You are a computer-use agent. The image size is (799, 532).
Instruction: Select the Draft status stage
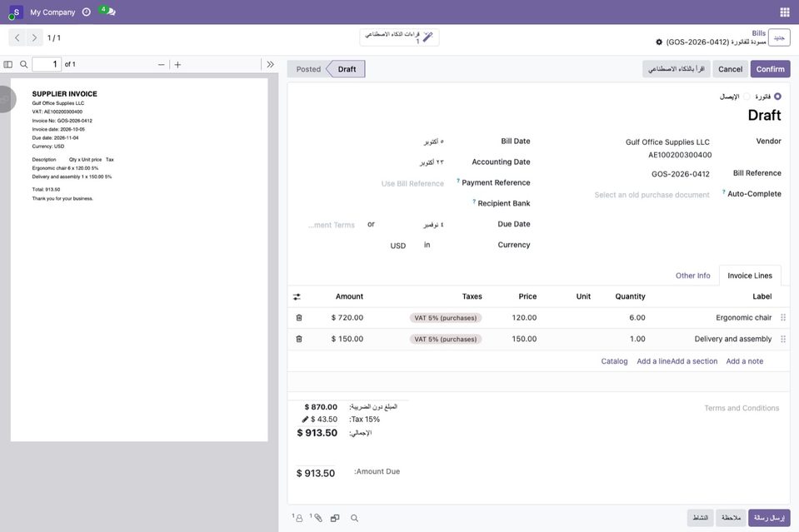347,69
